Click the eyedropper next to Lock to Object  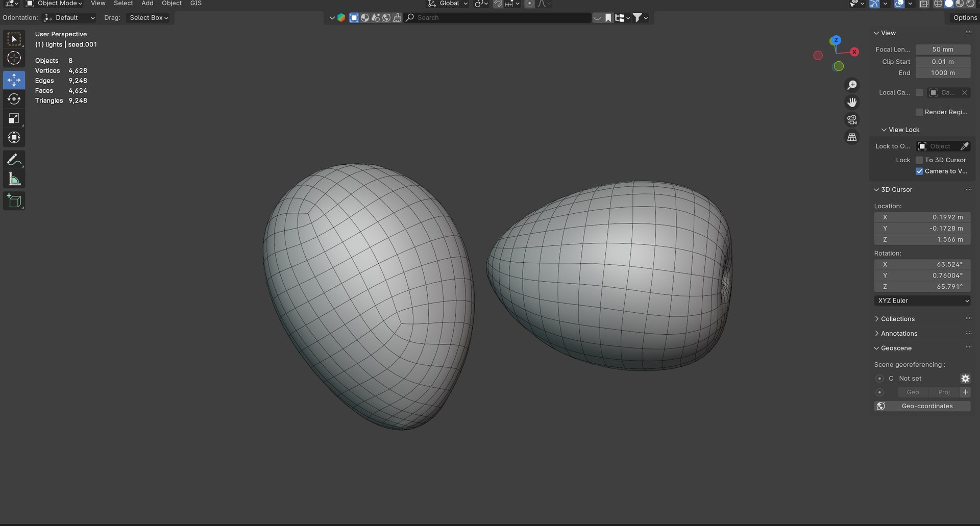point(964,146)
